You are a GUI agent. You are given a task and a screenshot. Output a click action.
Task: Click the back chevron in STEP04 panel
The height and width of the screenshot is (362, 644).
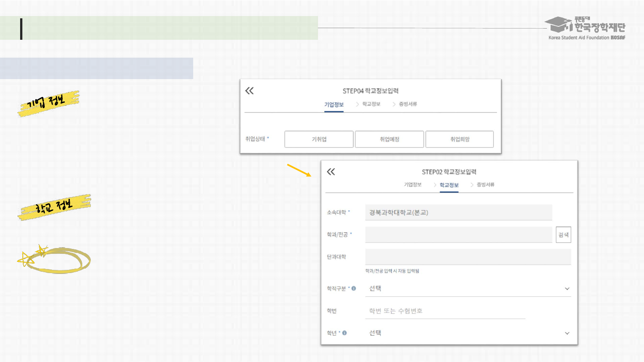pos(250,91)
